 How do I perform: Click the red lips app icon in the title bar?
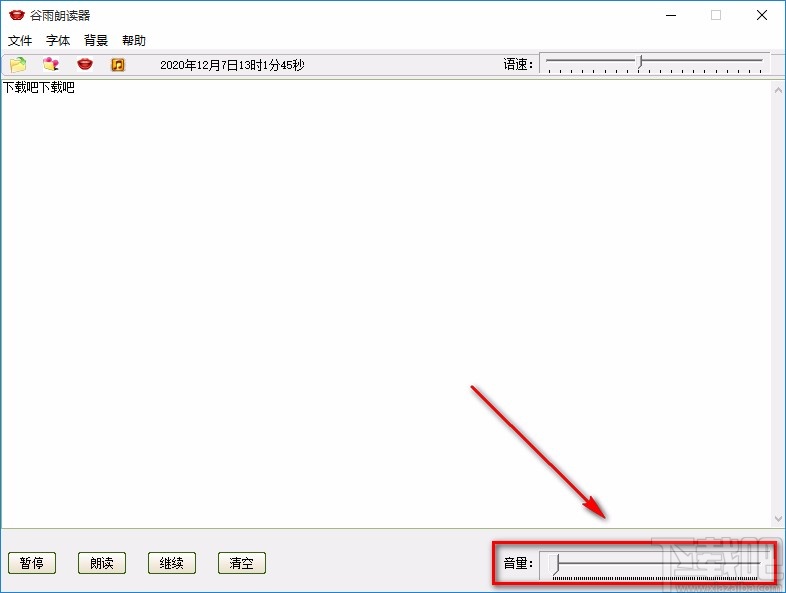(17, 15)
